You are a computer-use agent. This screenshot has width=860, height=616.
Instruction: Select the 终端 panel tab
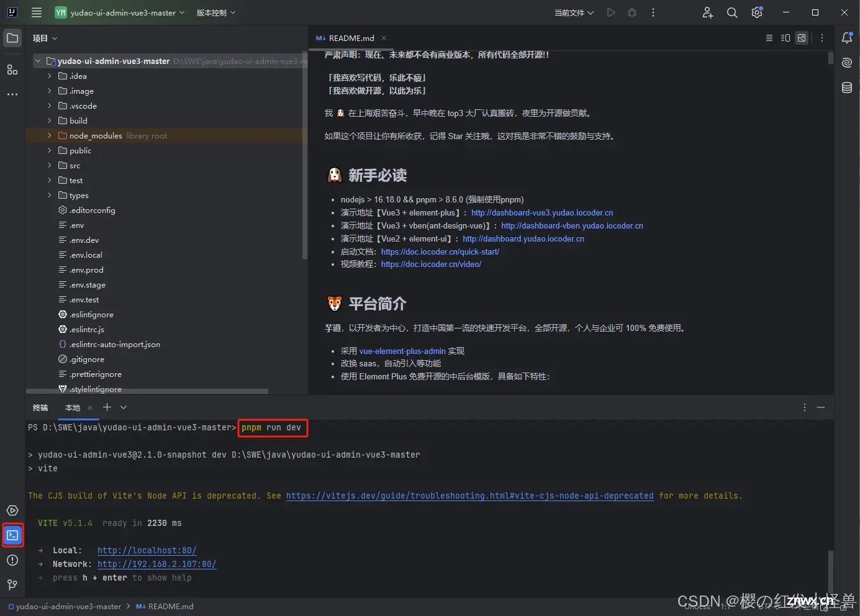(40, 408)
